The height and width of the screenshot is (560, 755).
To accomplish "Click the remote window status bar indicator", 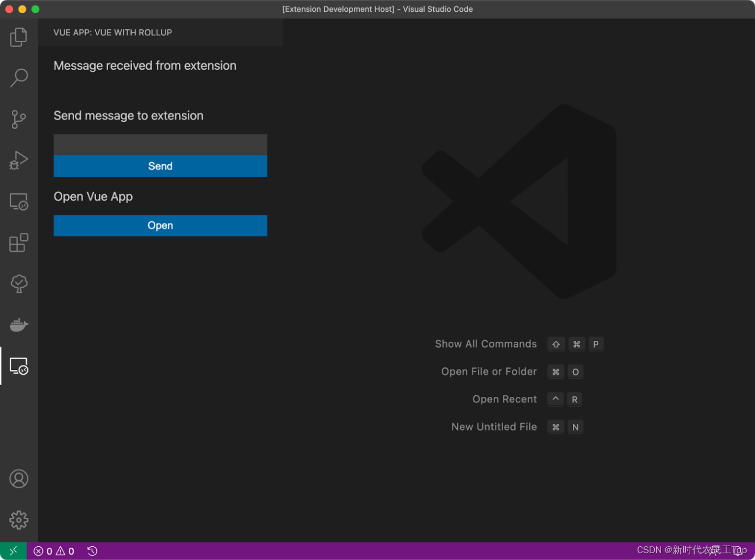I will pyautogui.click(x=13, y=551).
